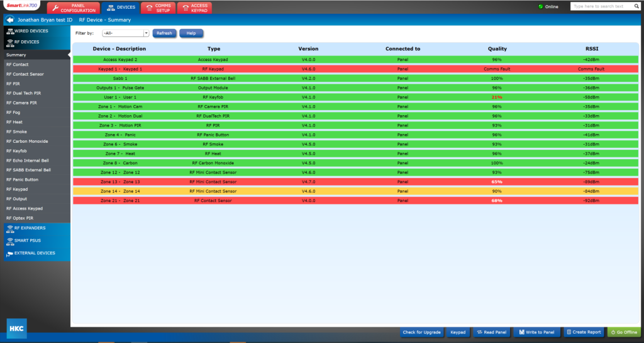
Task: Open RF Carbon Monoxide sidebar item
Action: [37, 142]
